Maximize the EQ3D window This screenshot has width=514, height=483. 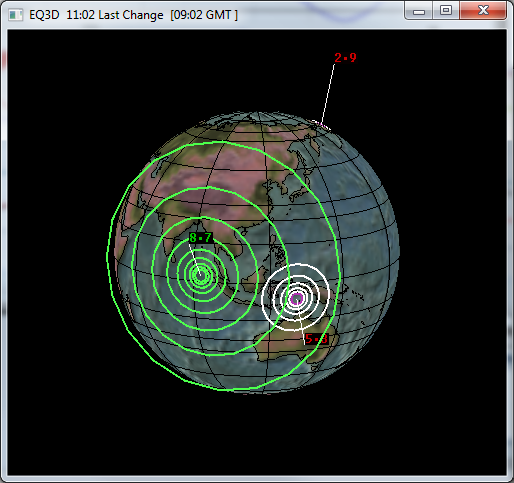(x=446, y=11)
